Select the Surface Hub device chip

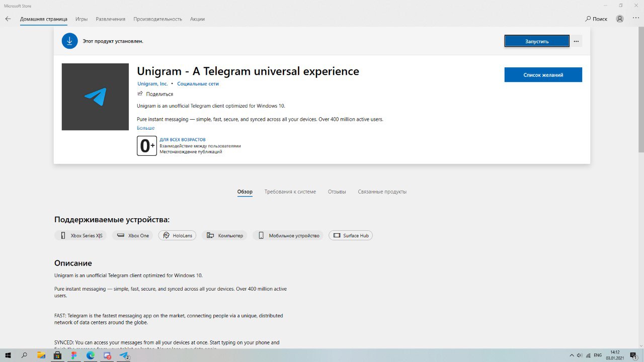[x=351, y=235]
